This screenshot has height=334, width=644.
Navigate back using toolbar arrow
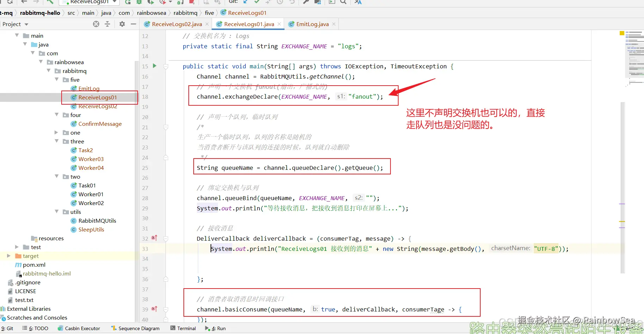(x=24, y=2)
